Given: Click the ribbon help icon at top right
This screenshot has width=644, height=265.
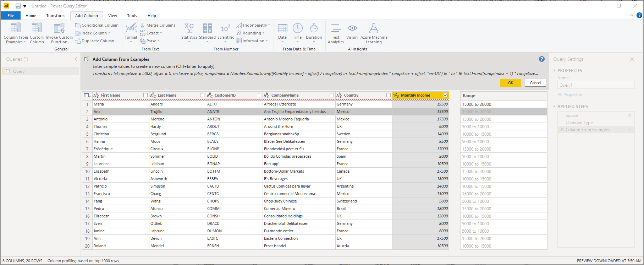Looking at the screenshot, I should pos(639,15).
